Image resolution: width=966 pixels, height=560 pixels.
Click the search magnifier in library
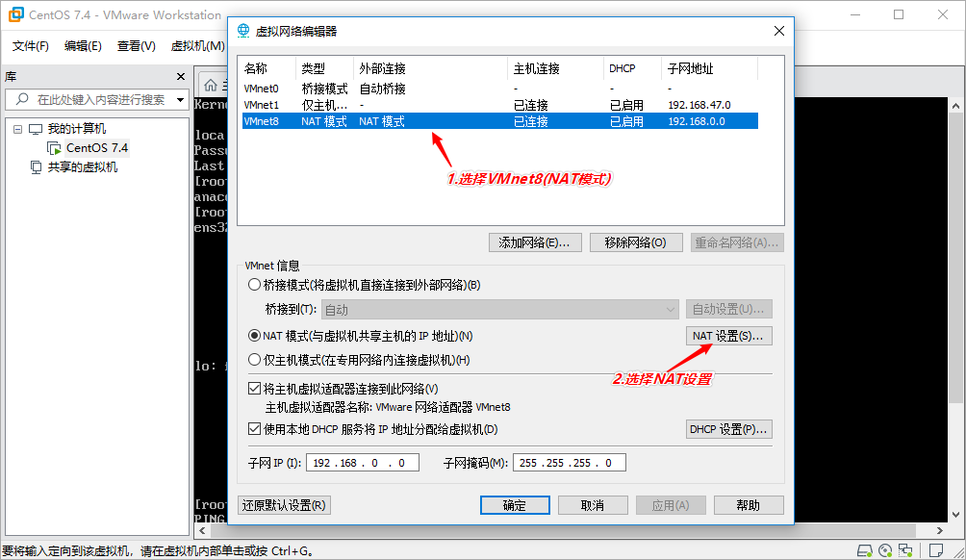coord(22,99)
